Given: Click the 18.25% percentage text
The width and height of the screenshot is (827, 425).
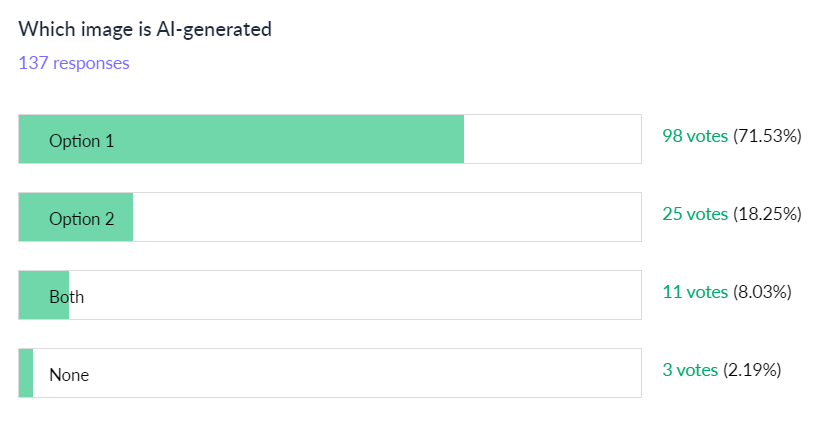Looking at the screenshot, I should point(768,214).
